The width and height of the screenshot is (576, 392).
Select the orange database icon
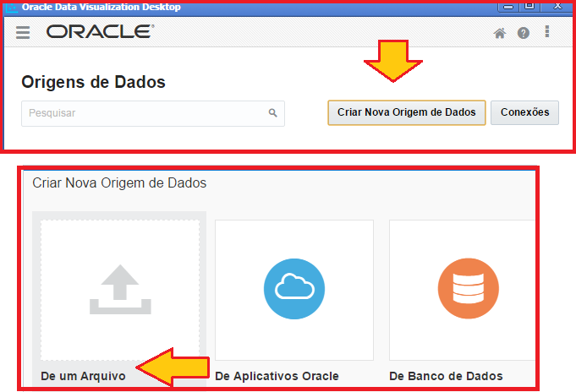[x=468, y=288]
